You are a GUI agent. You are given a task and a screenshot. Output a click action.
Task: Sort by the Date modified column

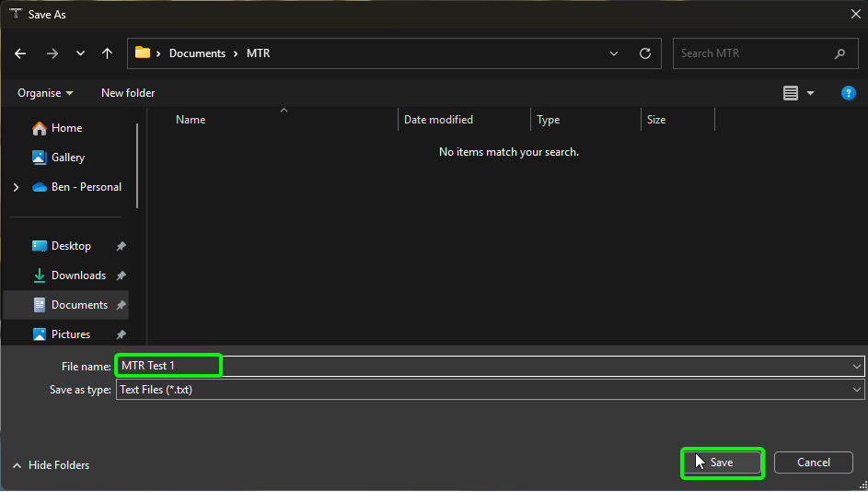coord(438,120)
